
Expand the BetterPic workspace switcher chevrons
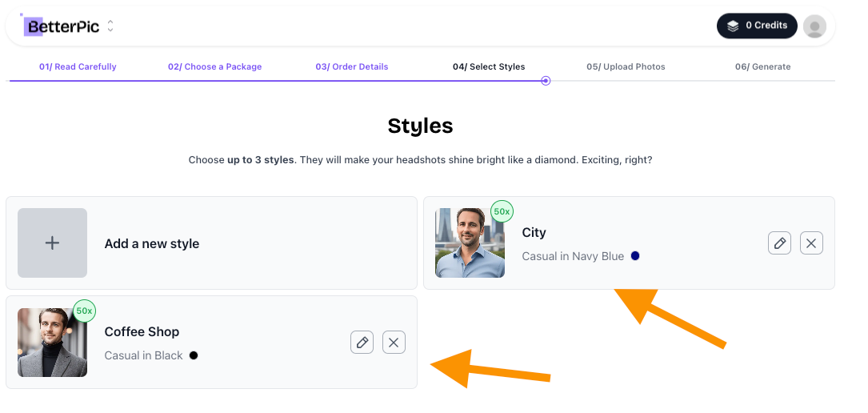(x=110, y=26)
